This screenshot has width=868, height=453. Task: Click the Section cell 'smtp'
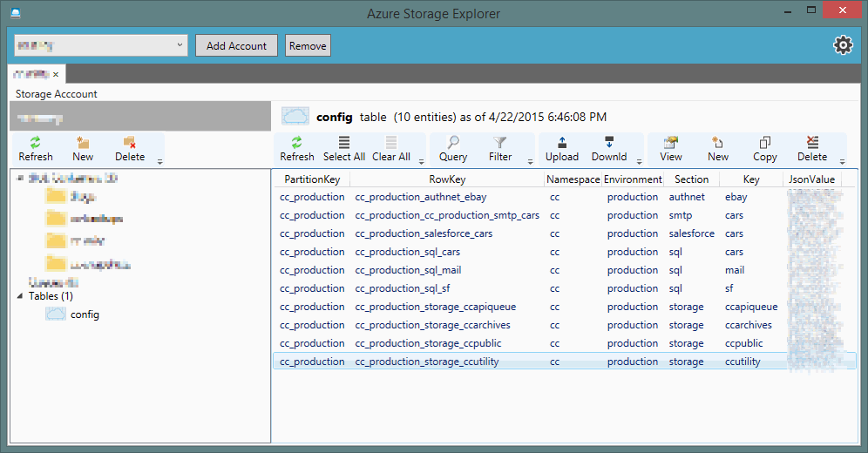(x=681, y=215)
